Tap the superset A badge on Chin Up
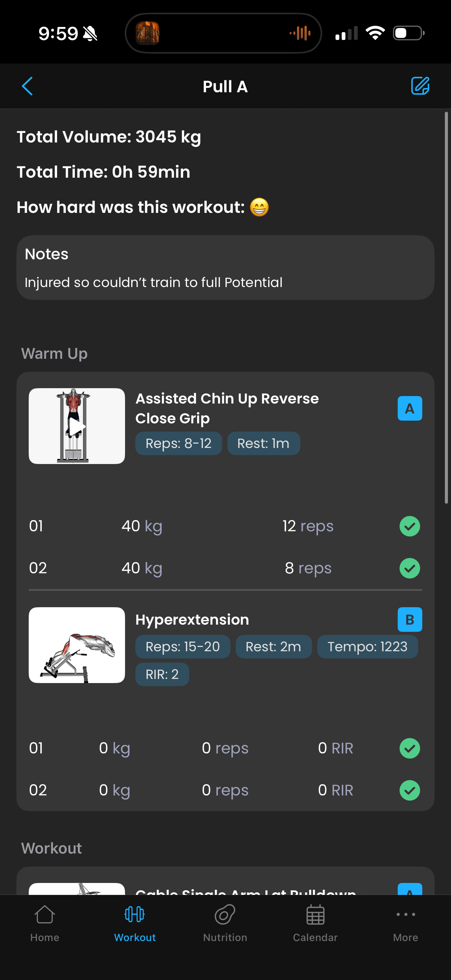Screen dimensions: 451x980 coord(410,408)
